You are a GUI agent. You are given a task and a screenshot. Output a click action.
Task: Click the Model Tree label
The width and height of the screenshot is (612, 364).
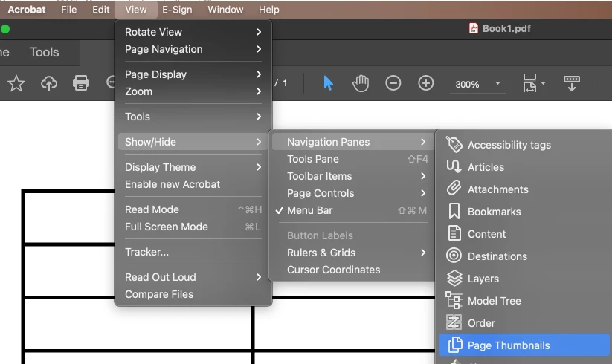click(494, 301)
